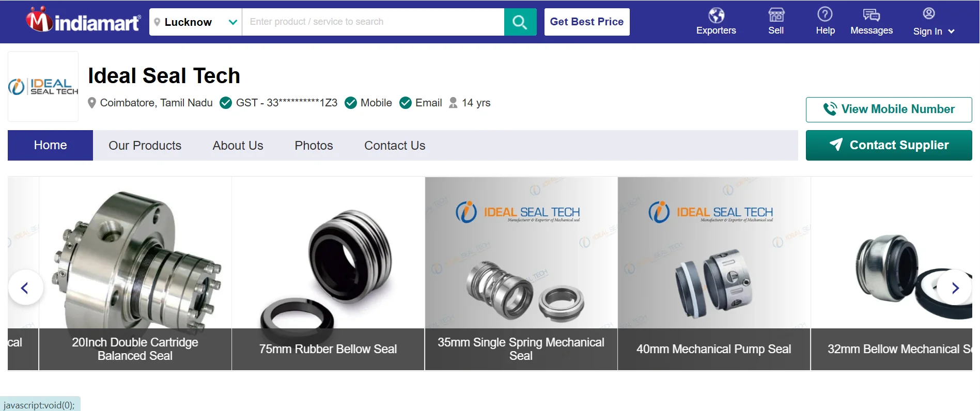Click the Contact Supplier button
Image resolution: width=980 pixels, height=411 pixels.
tap(888, 145)
